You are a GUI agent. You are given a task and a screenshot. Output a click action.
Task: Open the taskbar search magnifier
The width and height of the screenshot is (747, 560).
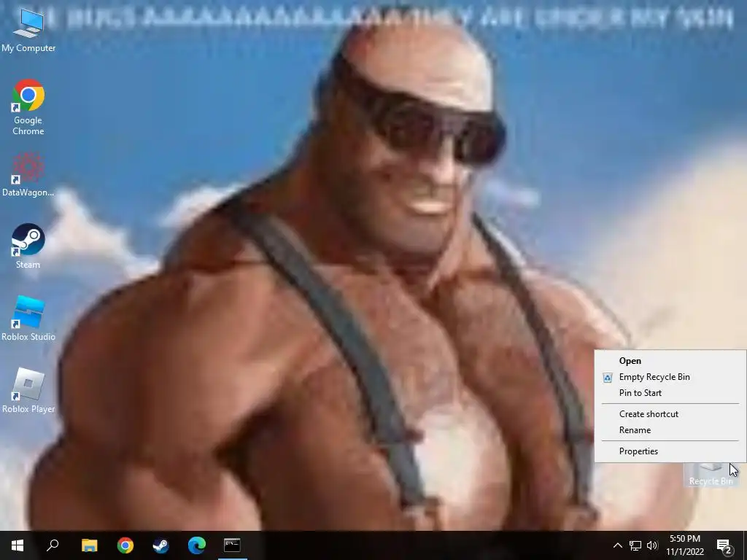point(53,545)
